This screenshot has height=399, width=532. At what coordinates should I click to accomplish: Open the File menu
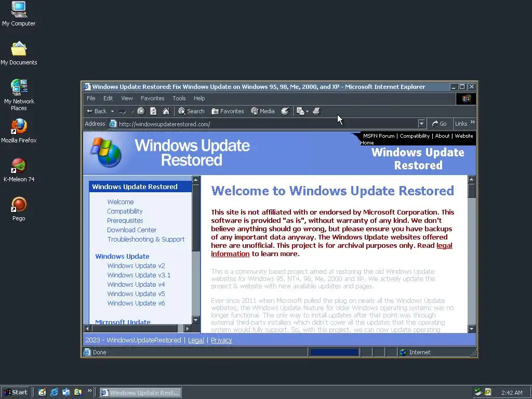pos(91,98)
